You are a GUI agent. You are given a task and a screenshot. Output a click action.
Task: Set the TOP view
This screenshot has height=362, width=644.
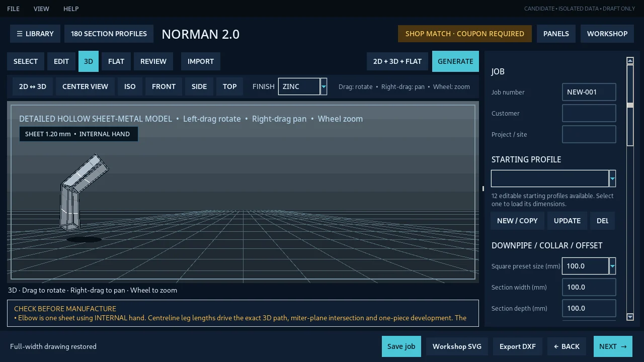tap(230, 86)
